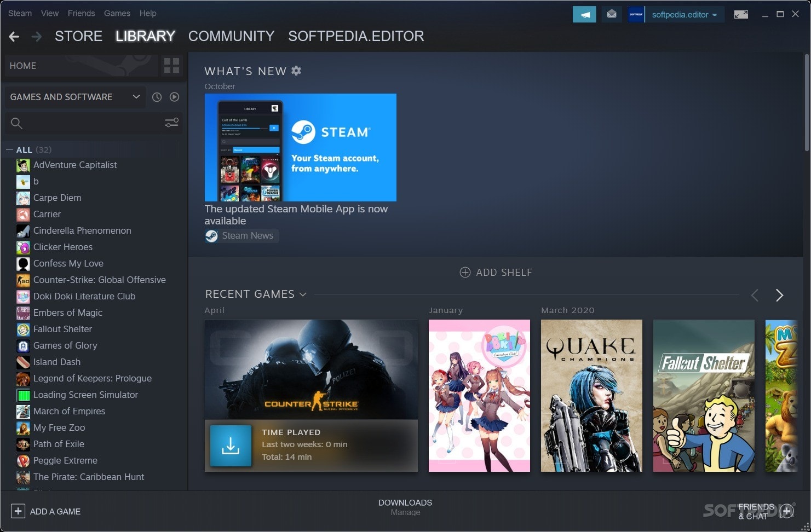Open Steam Mobile App news thumbnail
811x532 pixels.
[300, 147]
